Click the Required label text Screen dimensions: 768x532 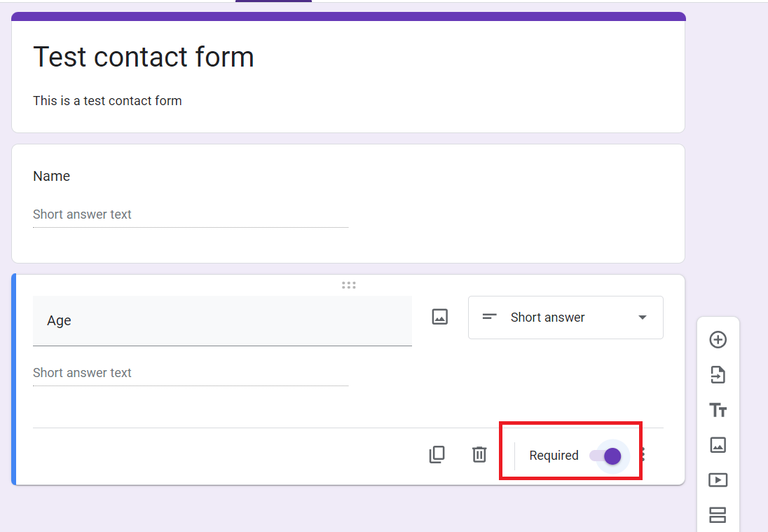click(x=554, y=456)
